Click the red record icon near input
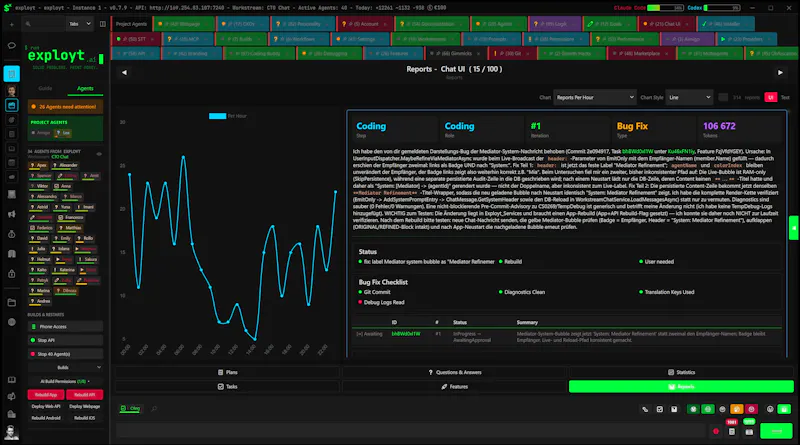800x445 pixels. (x=716, y=432)
